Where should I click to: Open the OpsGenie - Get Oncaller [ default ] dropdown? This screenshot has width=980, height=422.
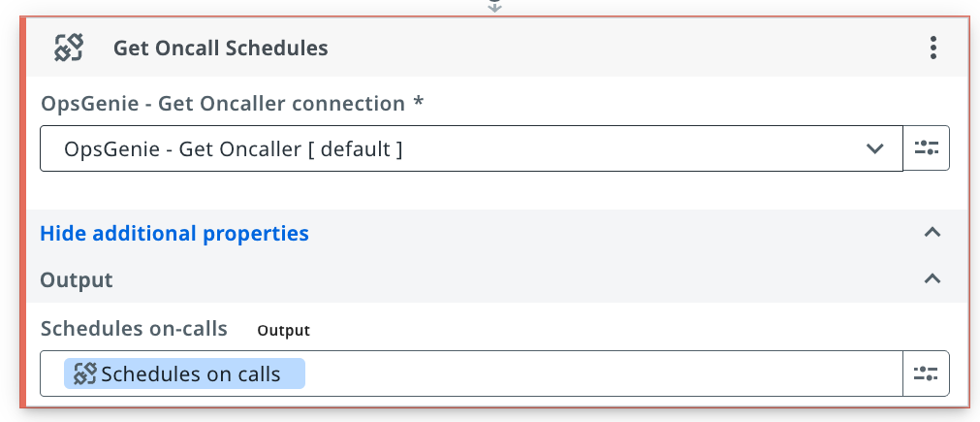[x=471, y=148]
